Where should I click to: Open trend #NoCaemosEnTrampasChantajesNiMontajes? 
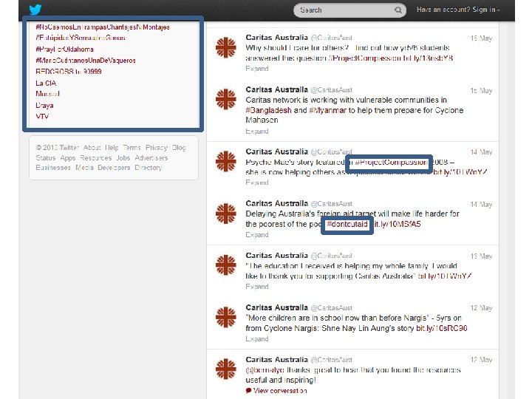(103, 27)
